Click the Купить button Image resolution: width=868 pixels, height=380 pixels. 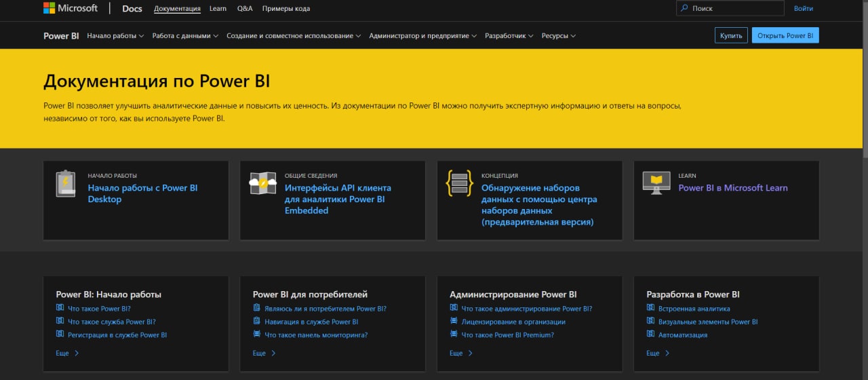click(x=731, y=35)
